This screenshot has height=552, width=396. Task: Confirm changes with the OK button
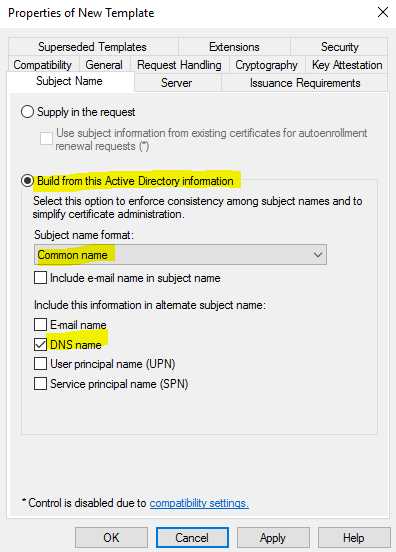pos(111,538)
